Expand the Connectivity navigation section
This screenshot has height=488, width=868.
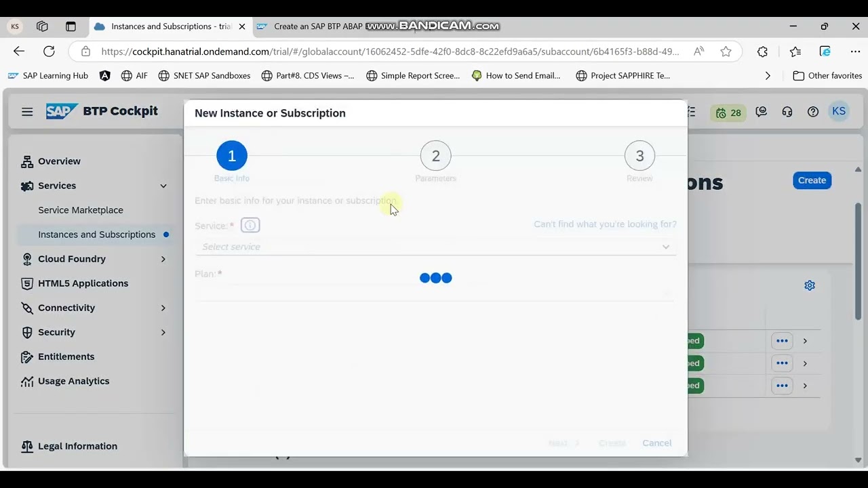click(163, 308)
